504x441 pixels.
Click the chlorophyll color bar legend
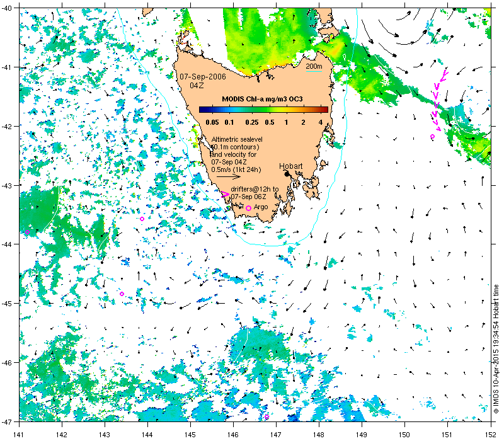coord(263,110)
